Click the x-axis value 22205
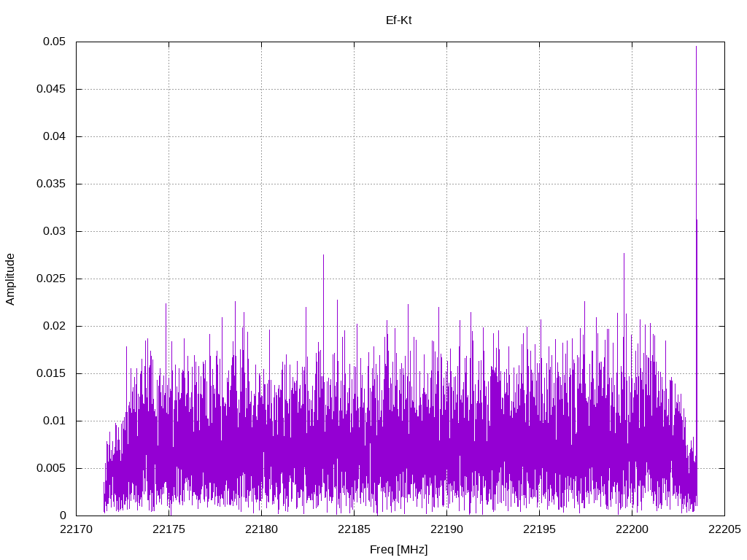 pyautogui.click(x=724, y=529)
